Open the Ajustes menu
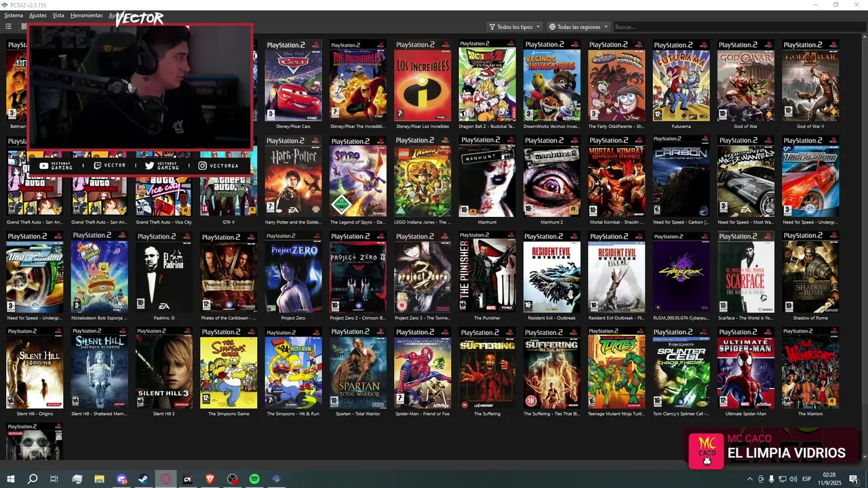Viewport: 868px width, 488px height. [38, 15]
